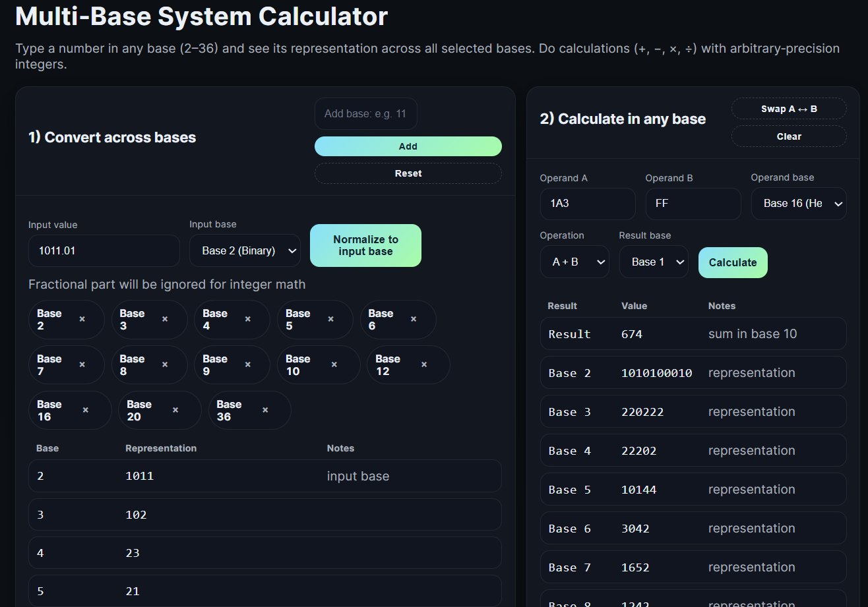Image resolution: width=868 pixels, height=607 pixels.
Task: Click the Operand A field containing 1A3
Action: (588, 204)
